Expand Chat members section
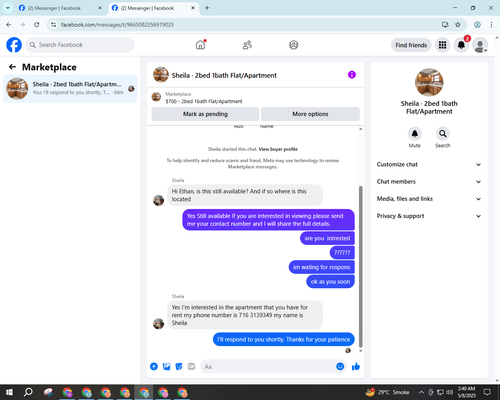The image size is (500, 400). pyautogui.click(x=429, y=182)
